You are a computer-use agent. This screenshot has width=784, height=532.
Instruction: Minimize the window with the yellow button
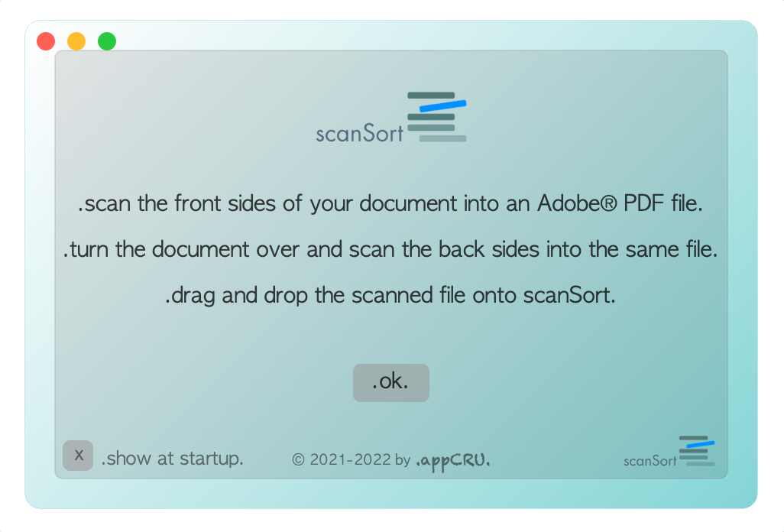click(x=76, y=41)
